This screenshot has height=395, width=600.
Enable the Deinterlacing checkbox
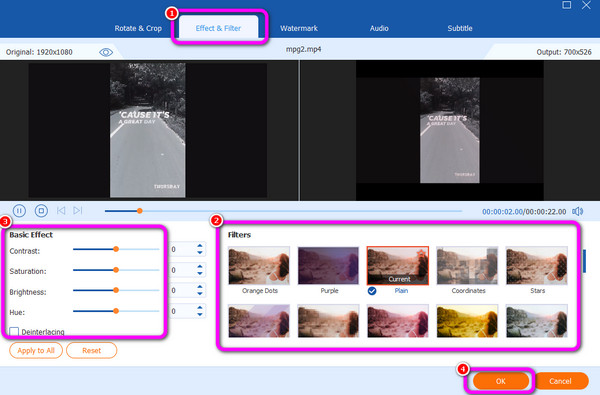click(14, 331)
